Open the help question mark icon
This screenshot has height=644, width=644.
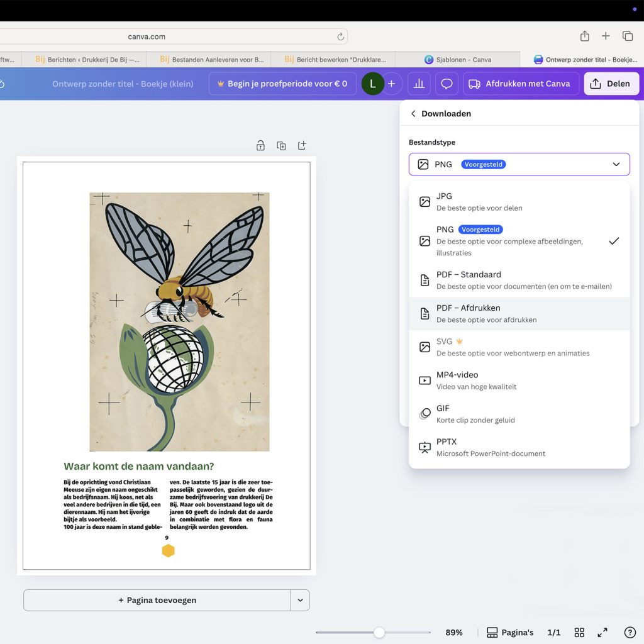click(x=630, y=633)
